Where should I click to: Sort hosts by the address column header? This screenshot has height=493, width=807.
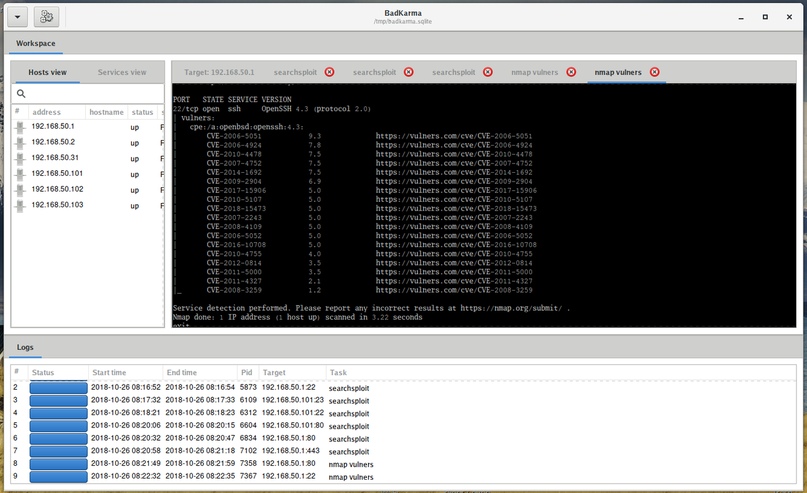pos(55,112)
